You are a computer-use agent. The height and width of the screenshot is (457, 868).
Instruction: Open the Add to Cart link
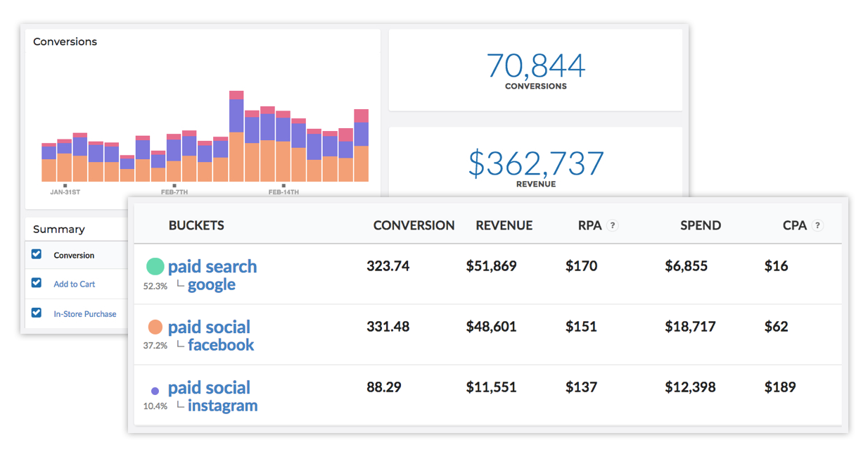(75, 284)
